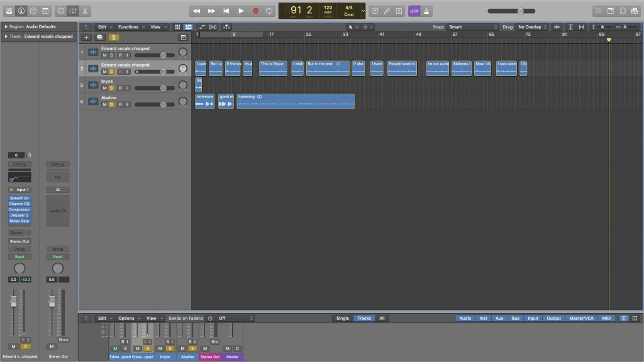
Task: Click the 4/4 time signature display
Action: click(x=348, y=8)
